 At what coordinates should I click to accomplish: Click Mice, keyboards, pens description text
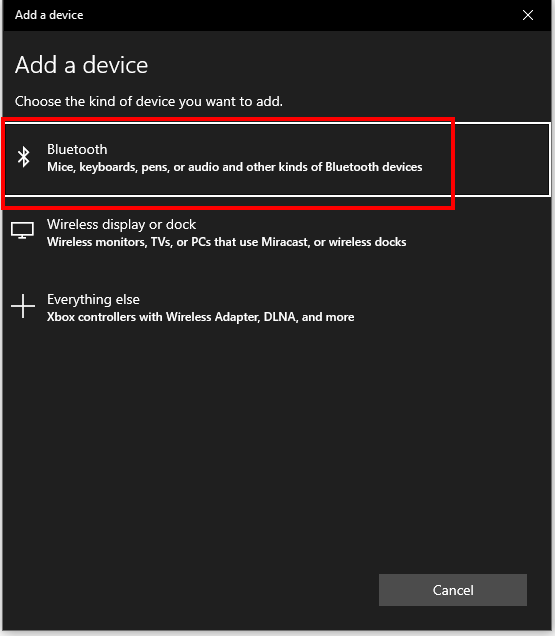(234, 167)
